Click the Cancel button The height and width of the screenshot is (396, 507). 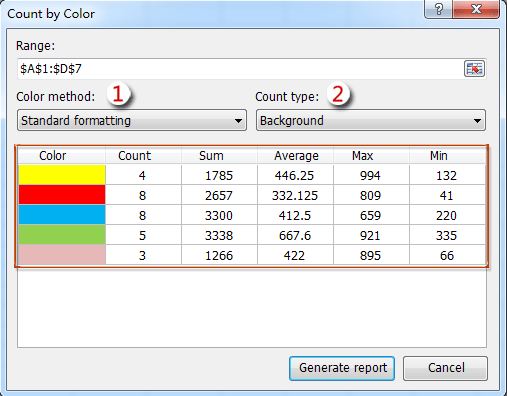tap(445, 368)
